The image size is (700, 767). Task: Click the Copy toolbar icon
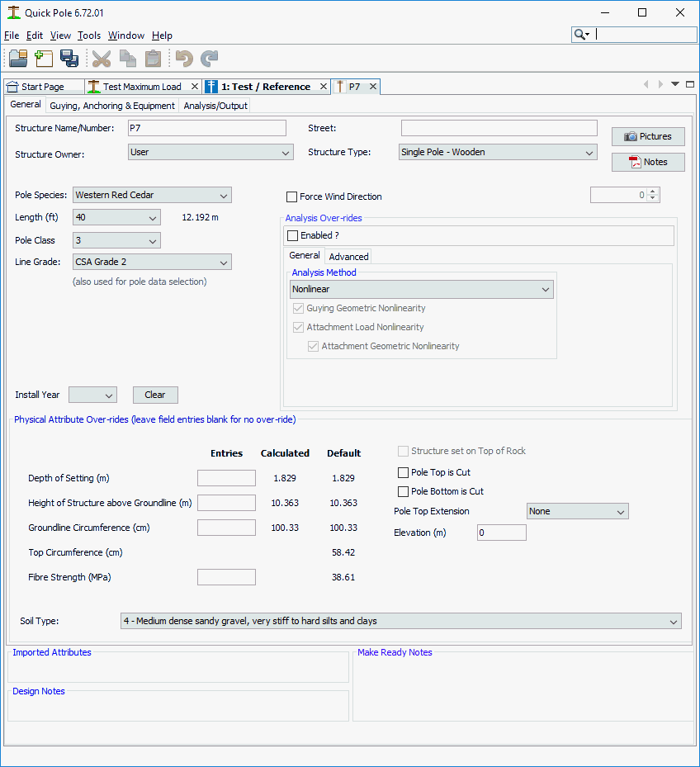coord(128,59)
